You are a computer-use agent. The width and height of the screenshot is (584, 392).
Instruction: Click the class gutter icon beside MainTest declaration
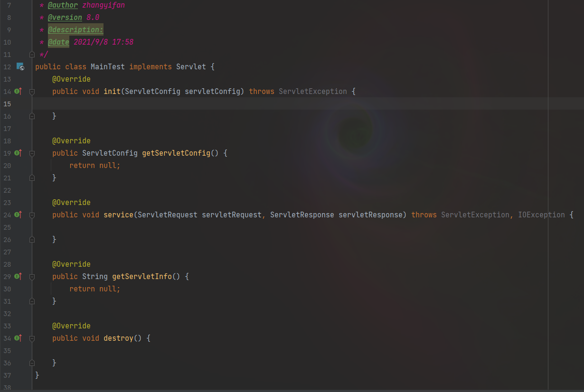point(20,66)
